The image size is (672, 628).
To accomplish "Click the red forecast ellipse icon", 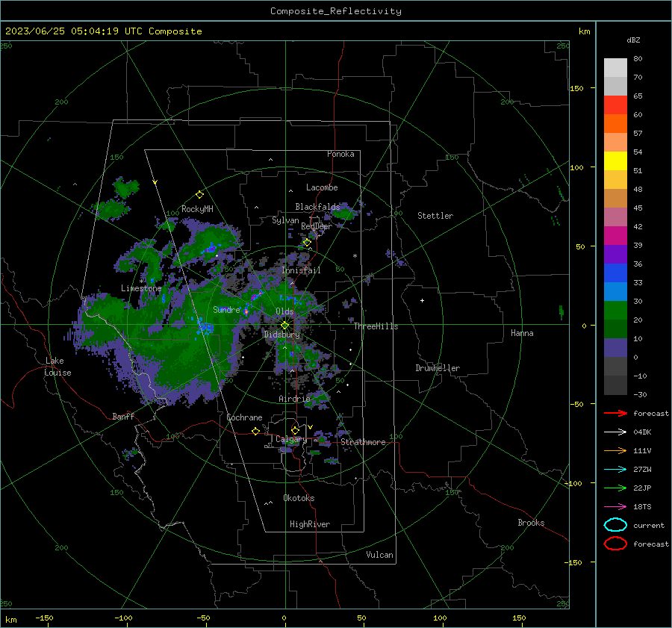I will click(615, 544).
